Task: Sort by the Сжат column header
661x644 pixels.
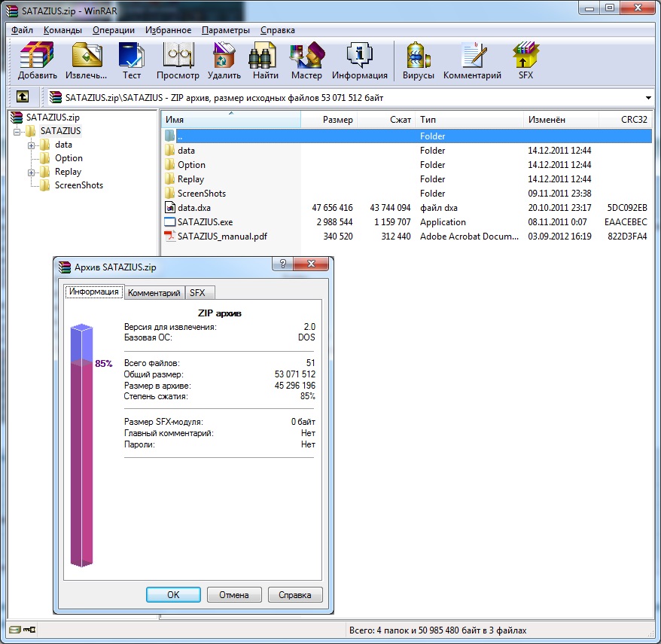Action: tap(386, 119)
